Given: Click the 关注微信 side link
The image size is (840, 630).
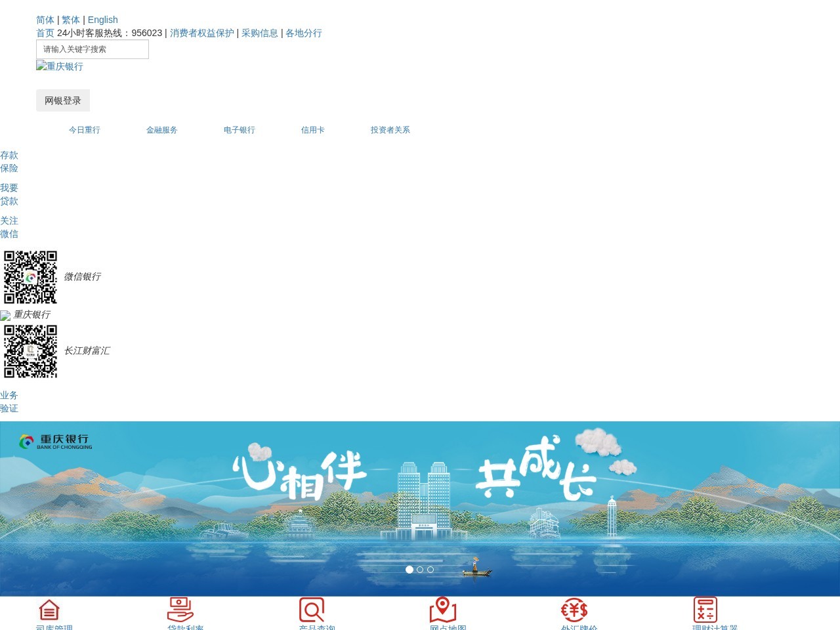Looking at the screenshot, I should (9, 227).
